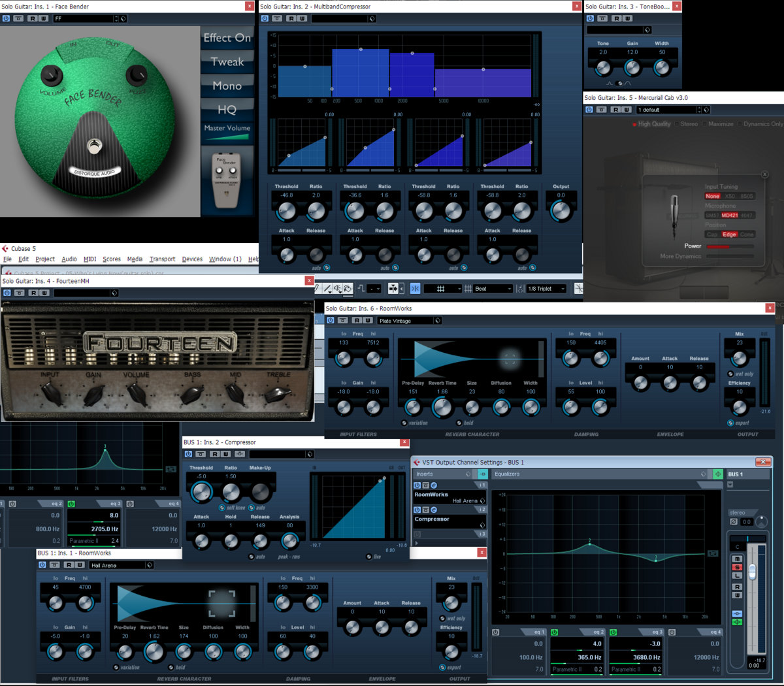Open the edit icon for the RoomWorks insert
Image resolution: width=784 pixels, height=686 pixels.
(x=433, y=485)
